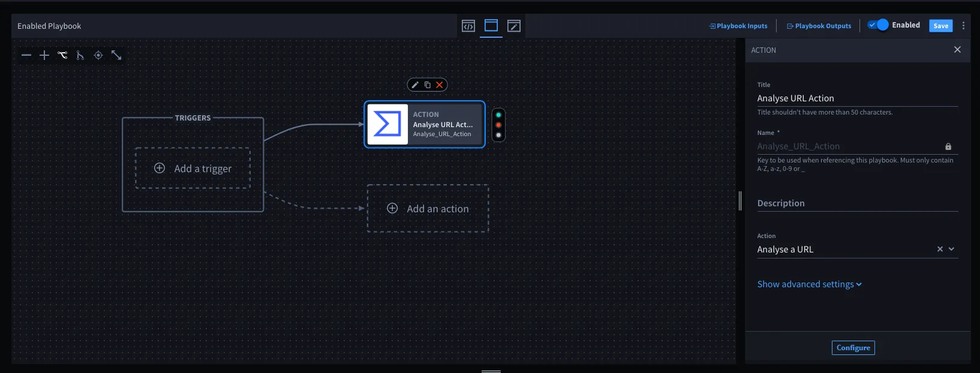Screen dimensions: 980x373
Task: Click the red connector dot on the node
Action: coord(498,125)
